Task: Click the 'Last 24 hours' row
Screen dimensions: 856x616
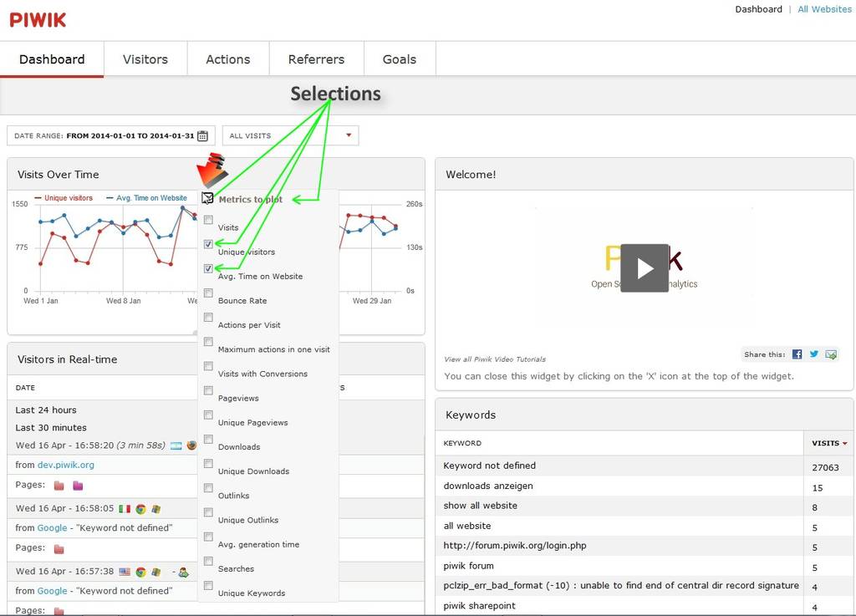Action: 46,410
